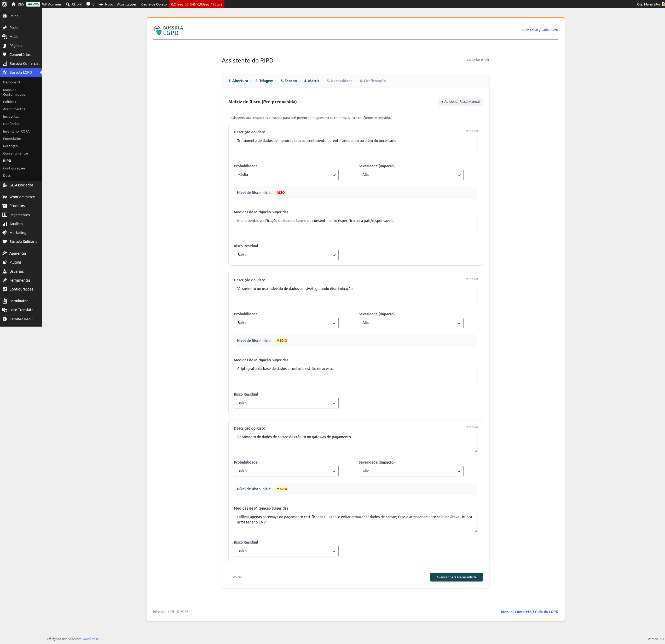Screen dimensions: 665x644
Task: Open Usuários person icon
Action: [x=5, y=271]
